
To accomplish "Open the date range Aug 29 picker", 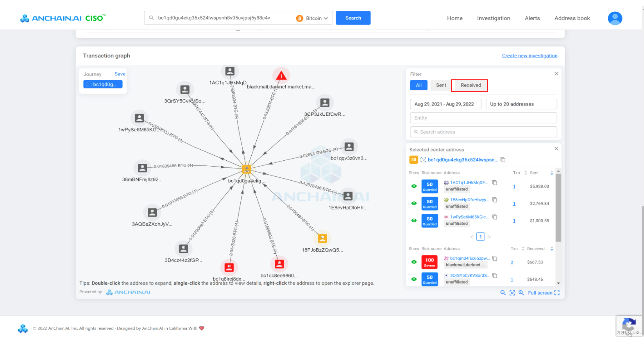I will 445,104.
